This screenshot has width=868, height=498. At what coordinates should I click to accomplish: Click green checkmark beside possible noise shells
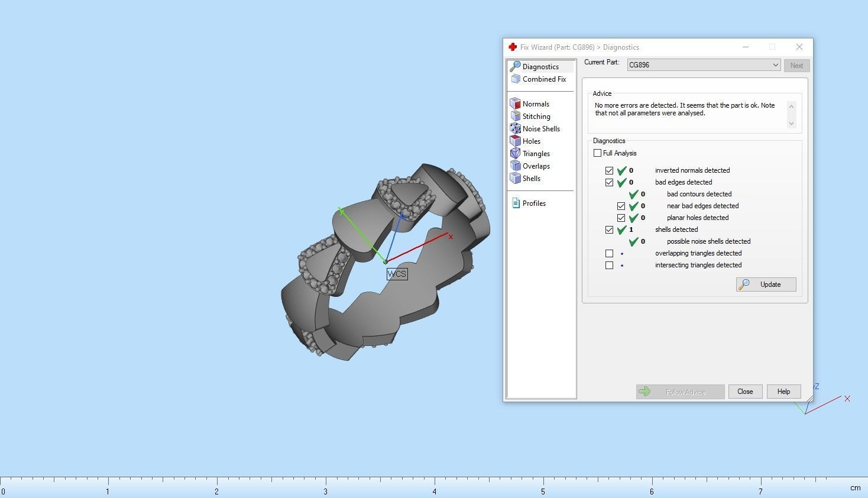[x=633, y=241]
